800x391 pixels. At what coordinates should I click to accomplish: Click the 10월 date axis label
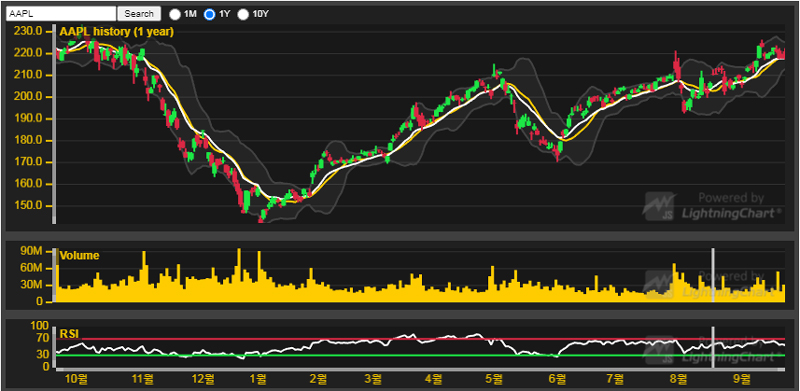click(x=78, y=379)
